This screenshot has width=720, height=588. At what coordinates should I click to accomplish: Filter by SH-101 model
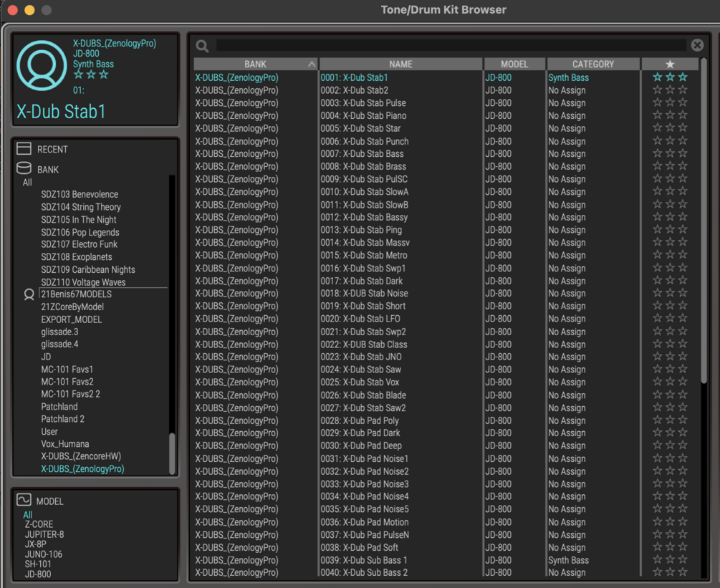pos(38,564)
